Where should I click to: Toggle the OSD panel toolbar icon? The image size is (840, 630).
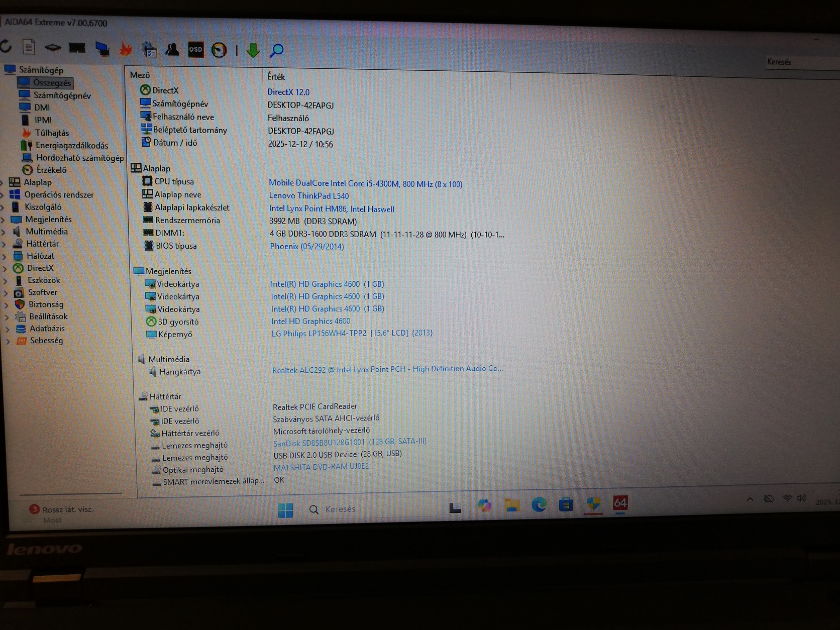(195, 49)
